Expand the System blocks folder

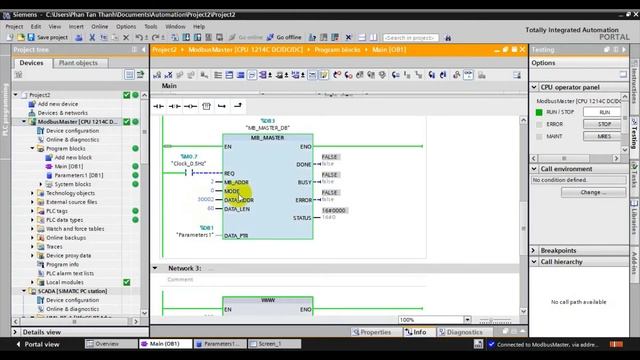tap(41, 184)
